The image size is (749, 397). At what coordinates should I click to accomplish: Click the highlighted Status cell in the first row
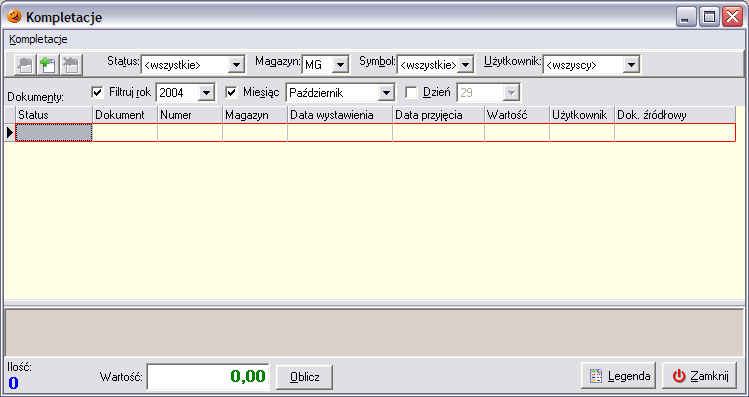(54, 132)
